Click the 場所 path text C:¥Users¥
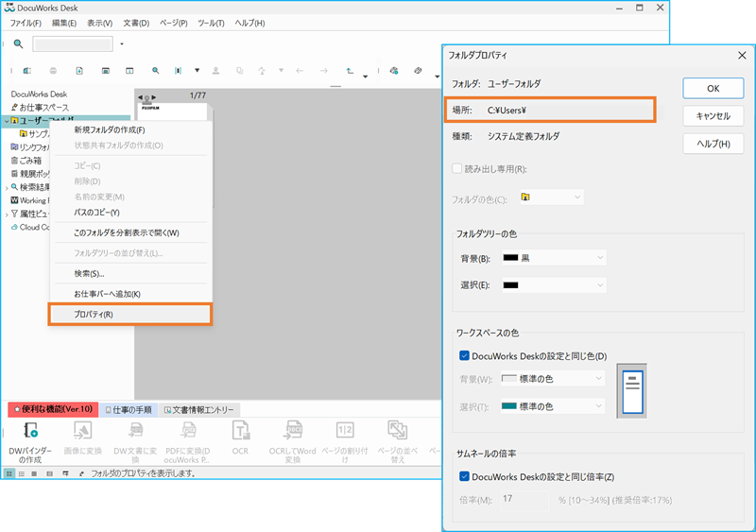756x532 pixels. 507,111
